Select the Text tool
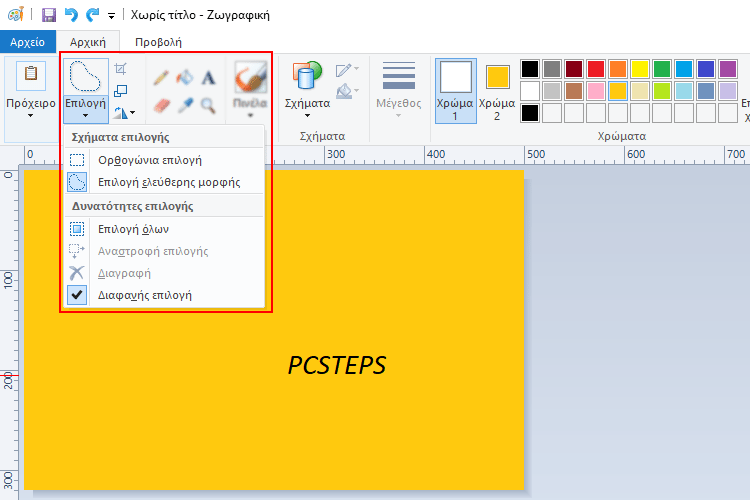 pos(208,78)
